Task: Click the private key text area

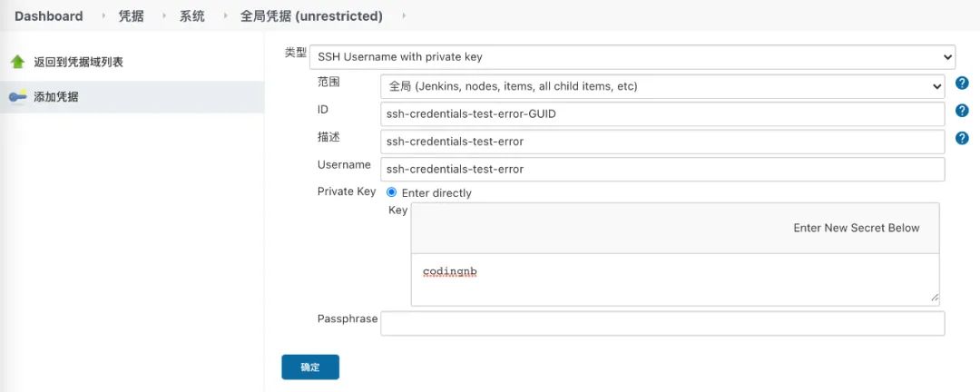Action: pyautogui.click(x=674, y=279)
